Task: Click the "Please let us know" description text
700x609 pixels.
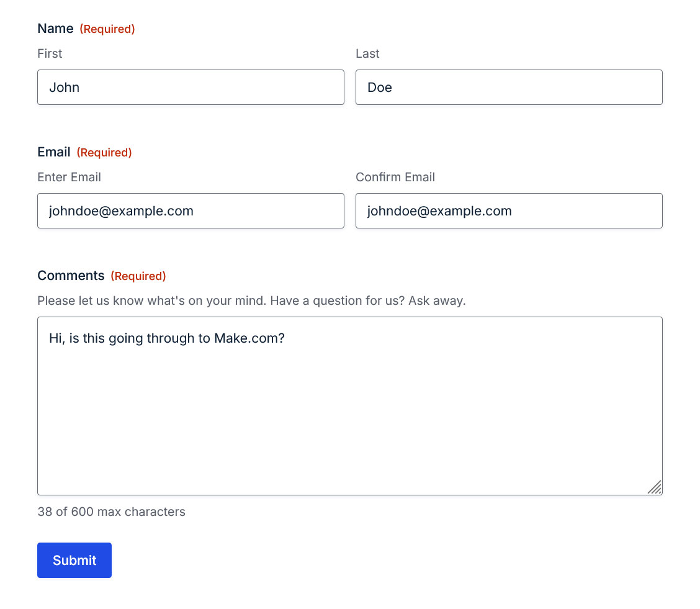Action: [251, 300]
